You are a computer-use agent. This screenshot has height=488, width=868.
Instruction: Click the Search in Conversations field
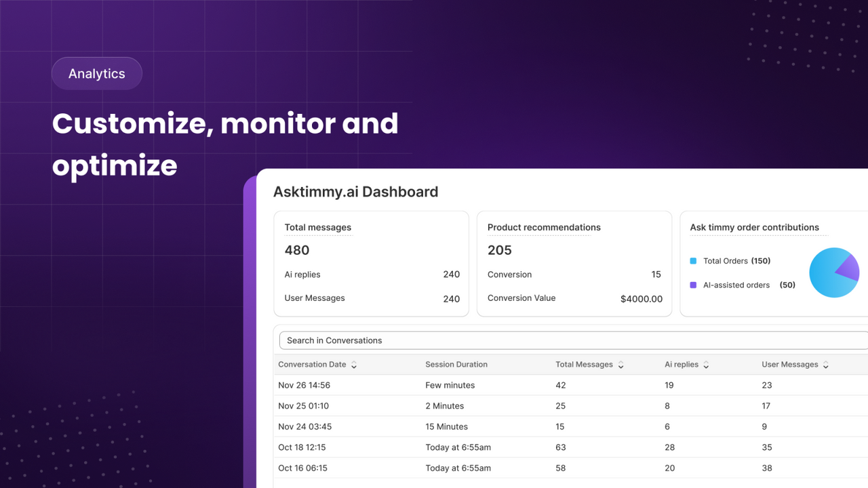click(x=574, y=340)
